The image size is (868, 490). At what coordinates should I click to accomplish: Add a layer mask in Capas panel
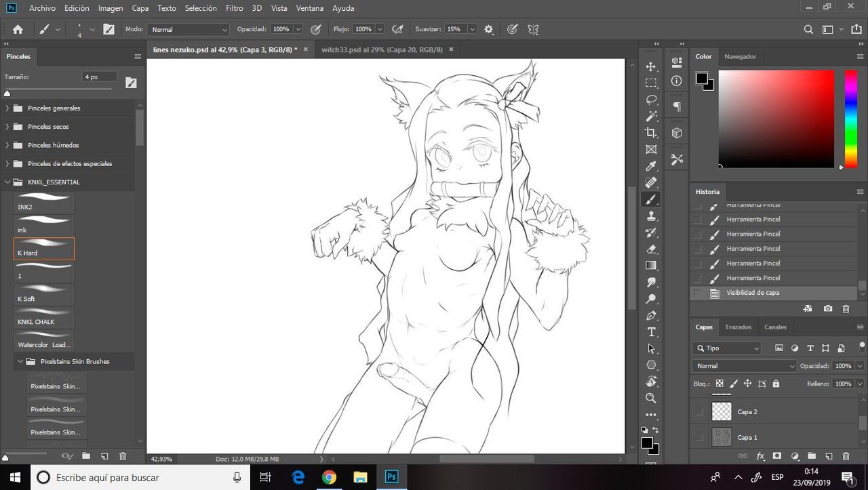(777, 456)
